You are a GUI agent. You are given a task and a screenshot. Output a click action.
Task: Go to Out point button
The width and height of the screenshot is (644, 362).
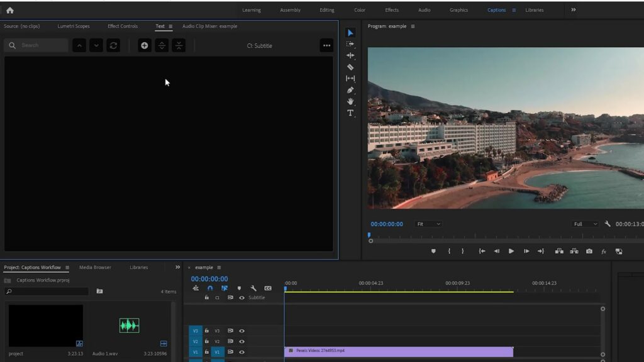(x=541, y=251)
